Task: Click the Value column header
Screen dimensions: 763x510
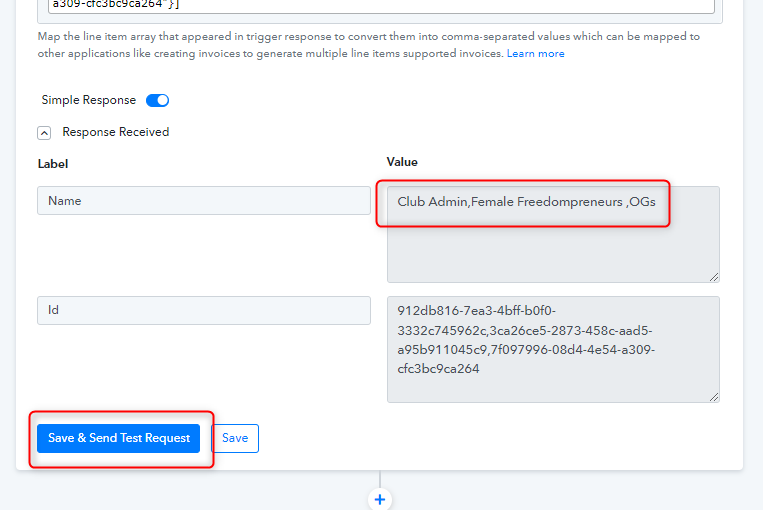Action: pos(402,162)
